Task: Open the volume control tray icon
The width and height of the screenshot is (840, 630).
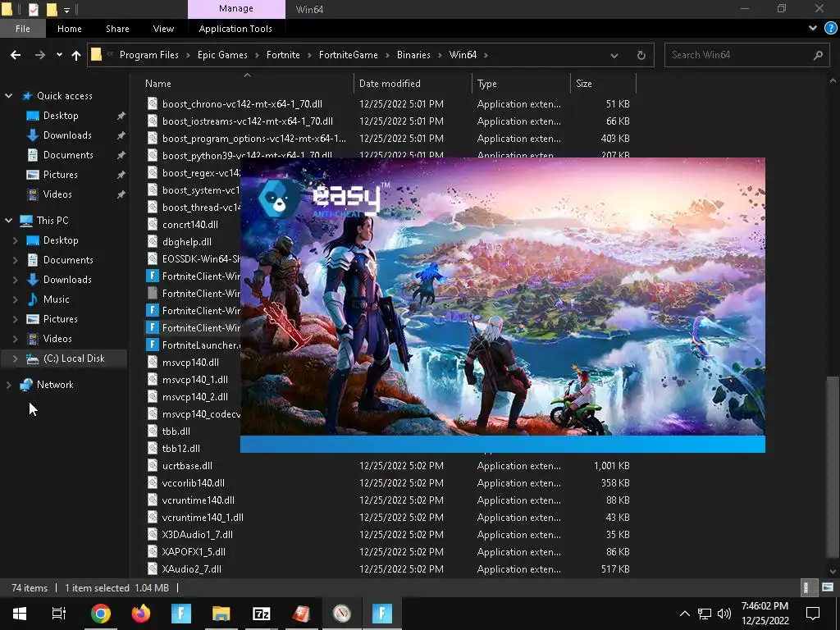Action: 724,614
